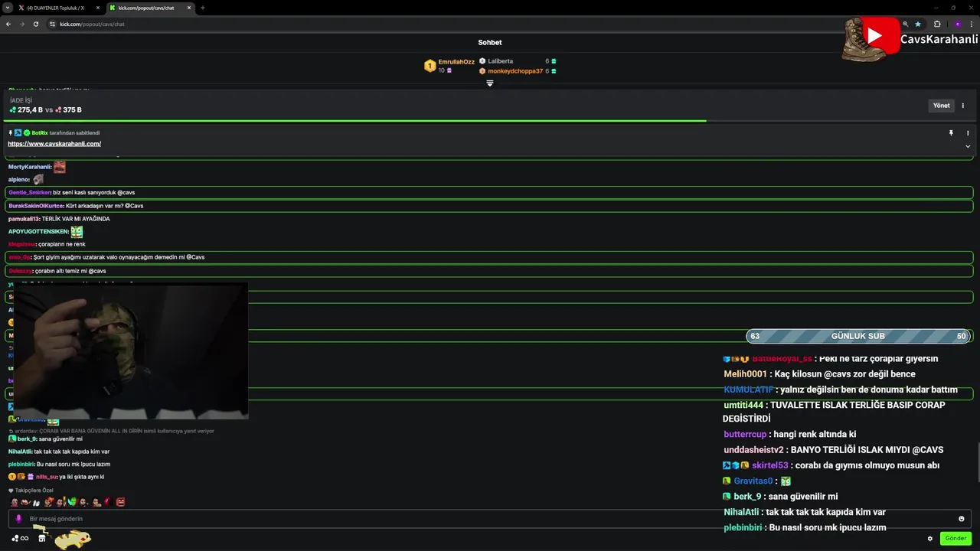Open pinned message three-dot options
The width and height of the screenshot is (980, 551).
point(968,133)
